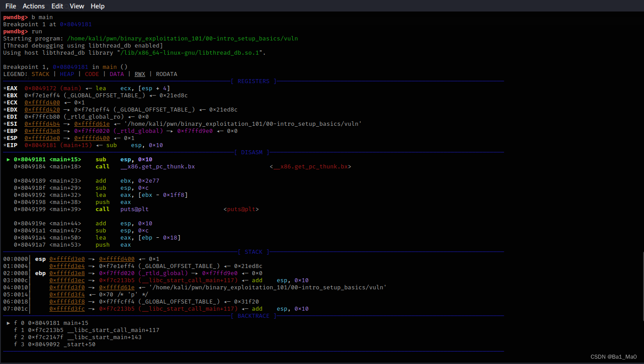Click stack address 0xffffd3ec
The width and height of the screenshot is (644, 364).
point(67,280)
